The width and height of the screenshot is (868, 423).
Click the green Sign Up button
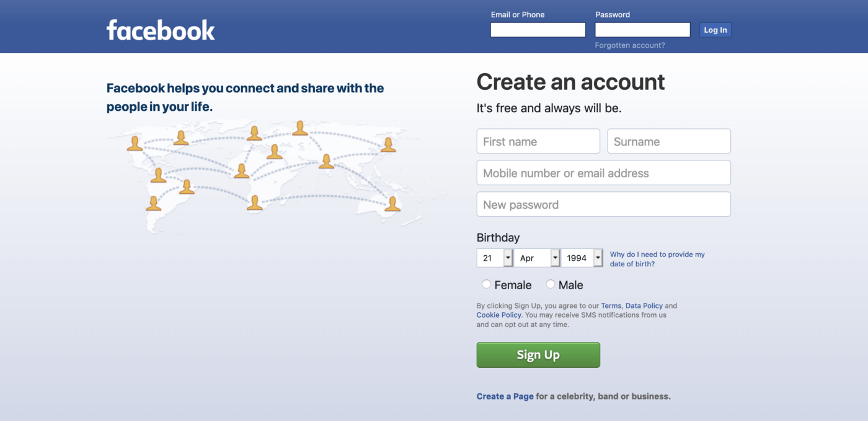point(538,355)
